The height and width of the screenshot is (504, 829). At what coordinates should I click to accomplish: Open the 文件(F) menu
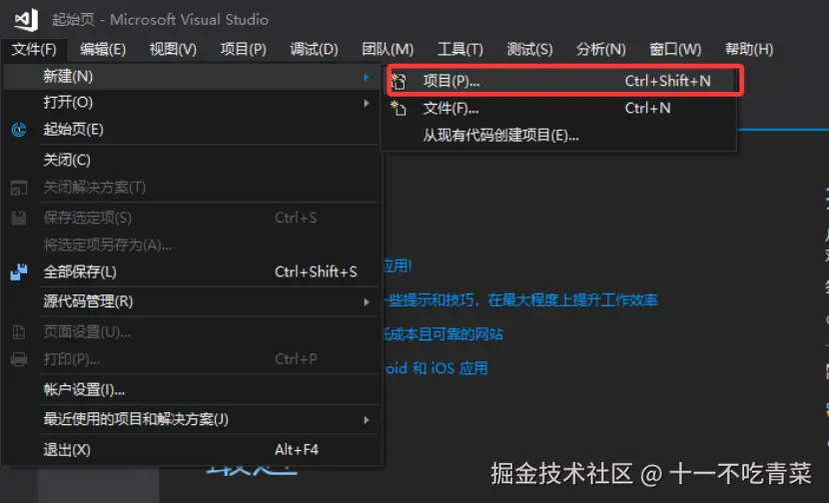click(34, 50)
